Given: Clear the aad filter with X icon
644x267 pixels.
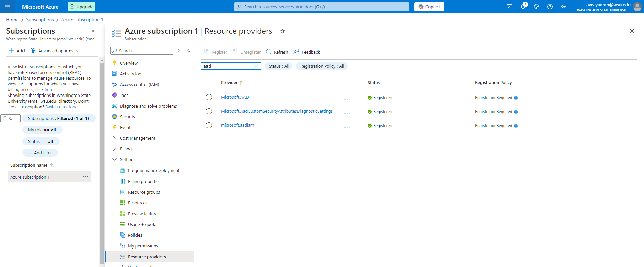Looking at the screenshot, I should pos(256,66).
